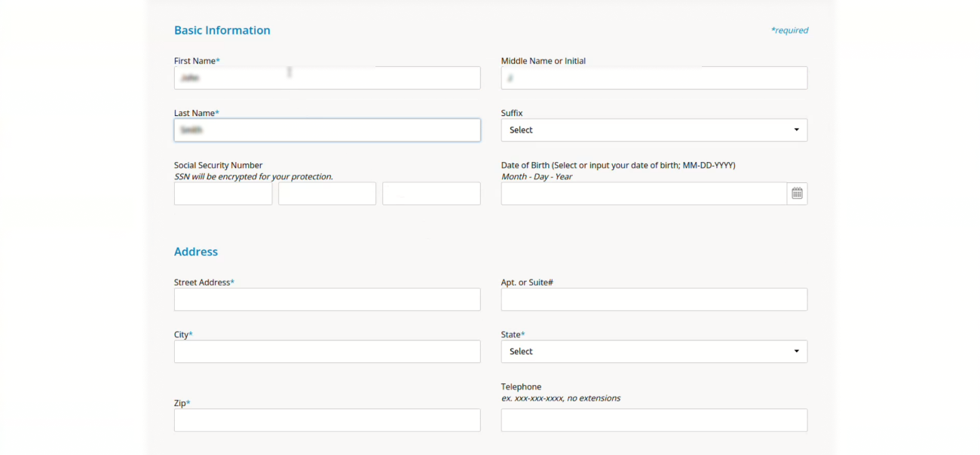
Task: Click the Telephone number field
Action: point(654,420)
